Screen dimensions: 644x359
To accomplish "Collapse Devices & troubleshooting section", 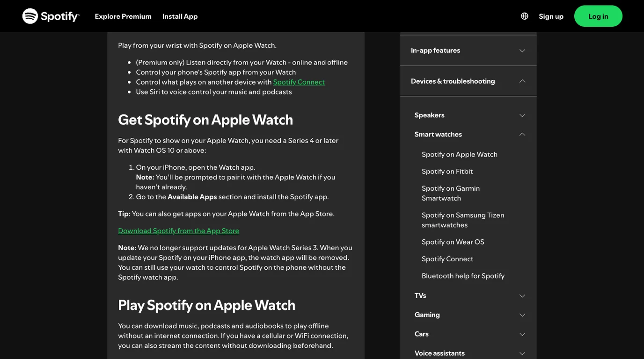I will [x=468, y=81].
